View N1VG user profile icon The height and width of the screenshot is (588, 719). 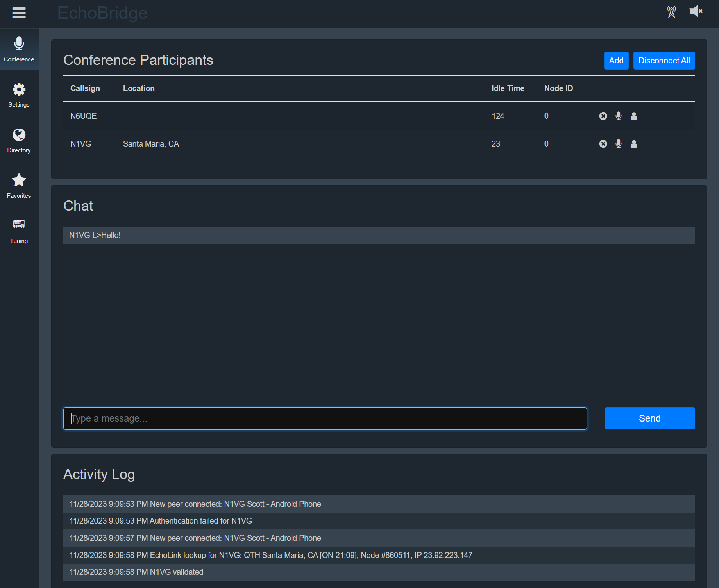[x=634, y=144]
